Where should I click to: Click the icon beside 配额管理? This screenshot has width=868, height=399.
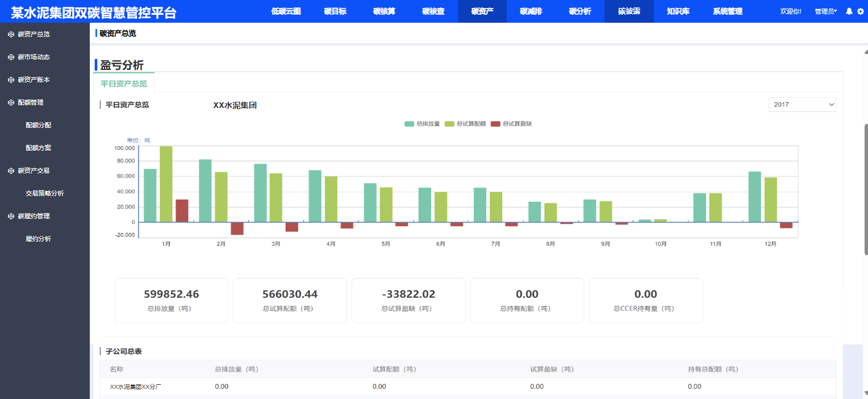(11, 102)
